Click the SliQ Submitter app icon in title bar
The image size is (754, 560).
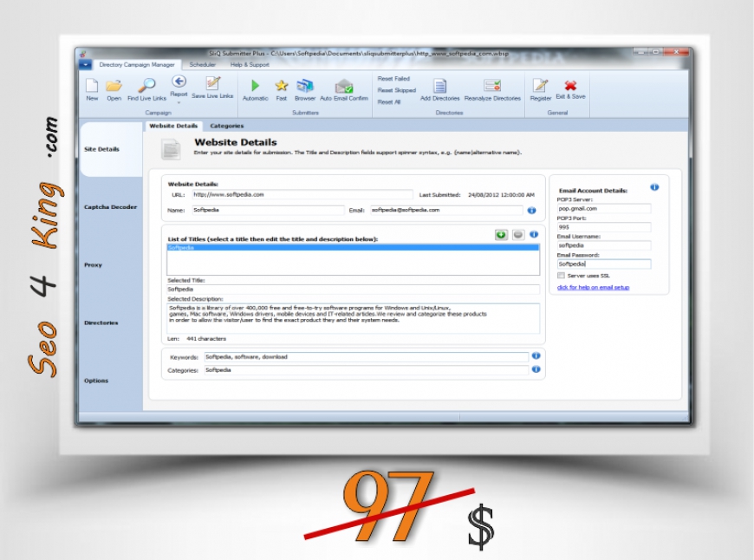pos(83,54)
